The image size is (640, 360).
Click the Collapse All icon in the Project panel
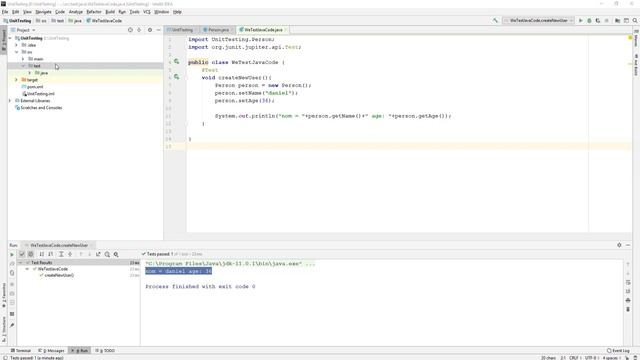click(x=139, y=30)
